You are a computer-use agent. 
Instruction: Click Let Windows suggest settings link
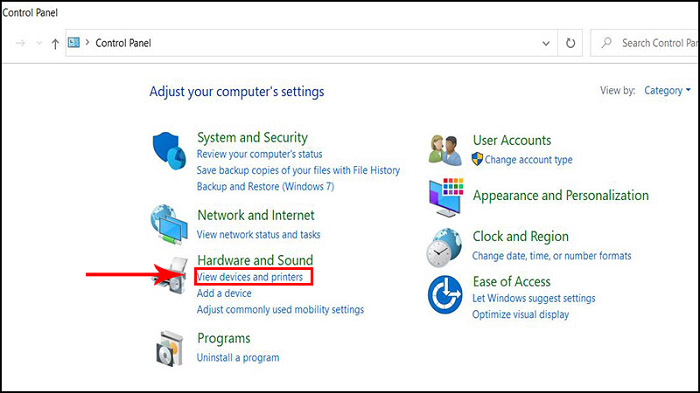coord(534,298)
